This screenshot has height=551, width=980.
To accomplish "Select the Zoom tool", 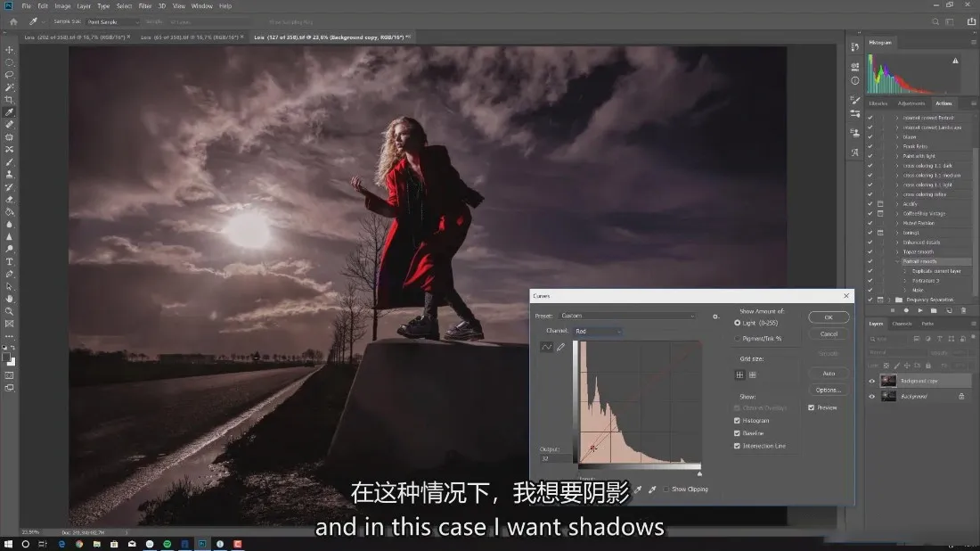I will pyautogui.click(x=10, y=311).
